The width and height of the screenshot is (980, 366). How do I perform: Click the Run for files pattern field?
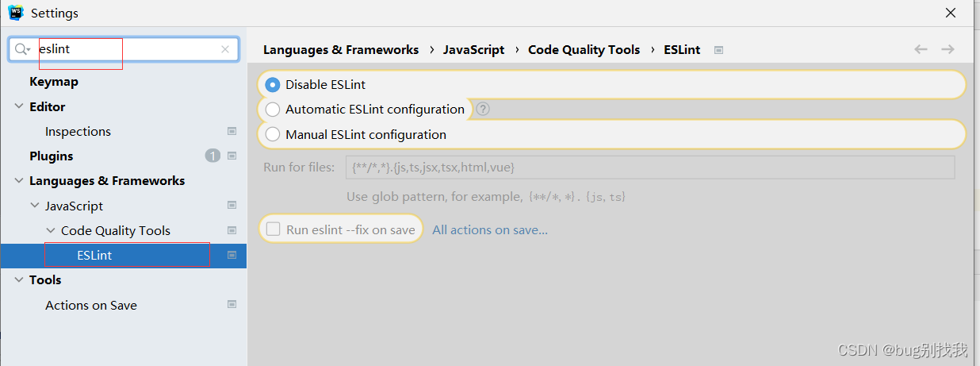click(650, 168)
